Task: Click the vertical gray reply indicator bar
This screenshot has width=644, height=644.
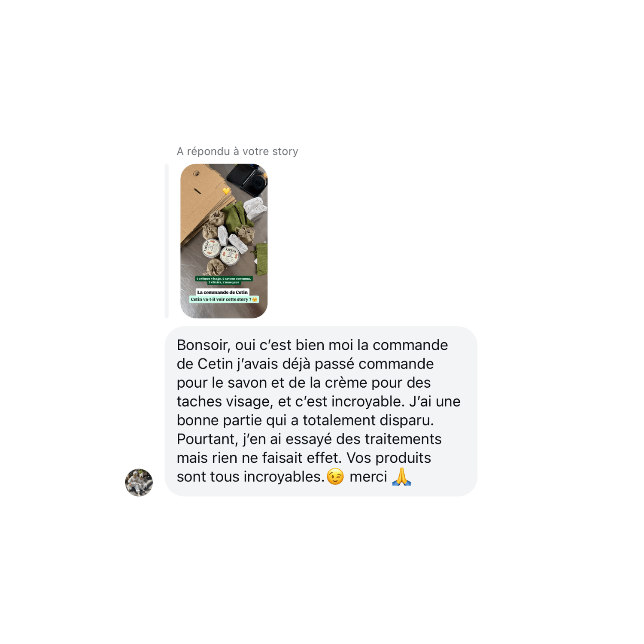Action: [x=167, y=241]
